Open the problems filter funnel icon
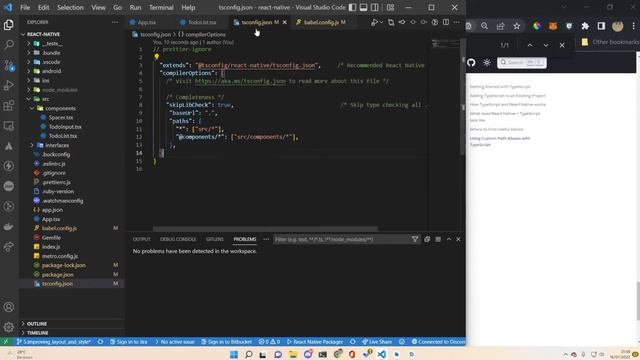640x360 pixels. [415, 239]
